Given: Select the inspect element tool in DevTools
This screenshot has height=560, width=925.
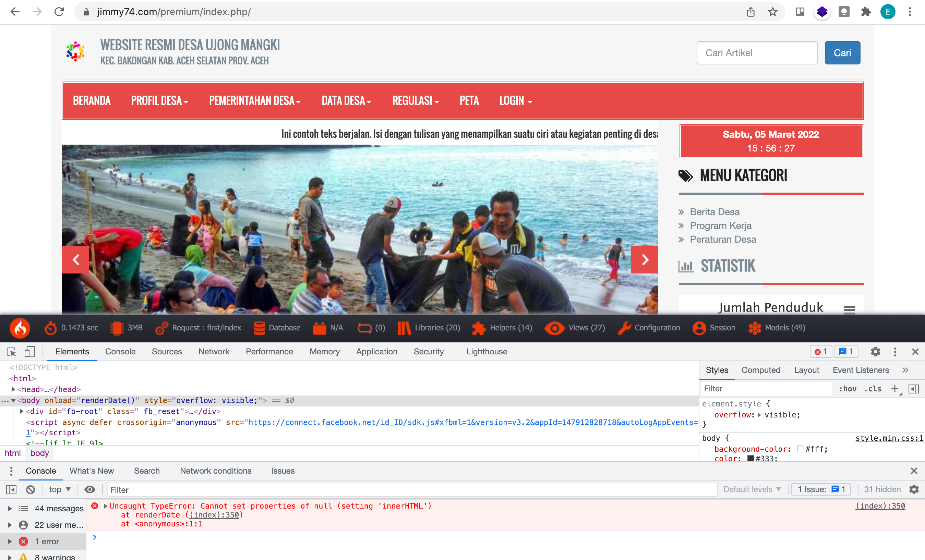Looking at the screenshot, I should 11,352.
